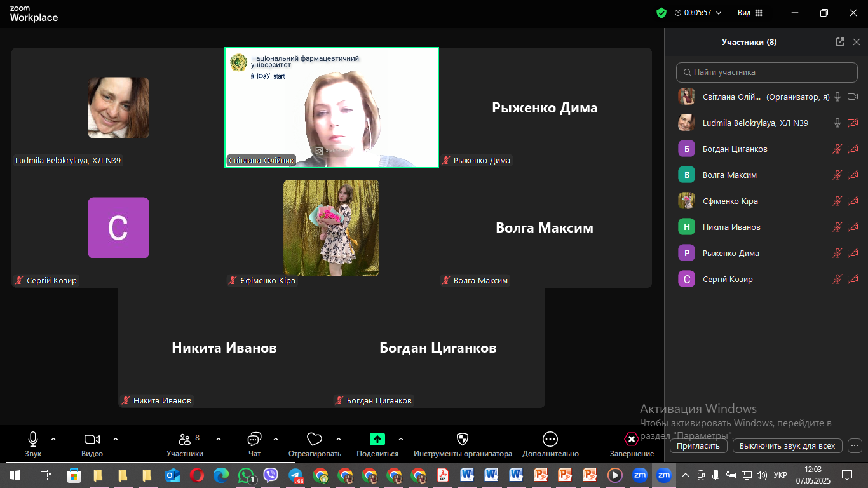Click the heart icon Отреагировать
Image resolution: width=868 pixels, height=488 pixels.
tap(314, 439)
